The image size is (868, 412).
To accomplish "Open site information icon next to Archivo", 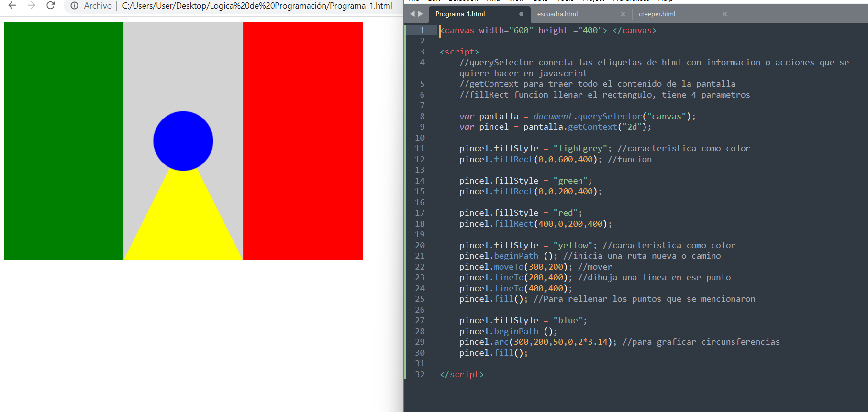I will coord(75,6).
